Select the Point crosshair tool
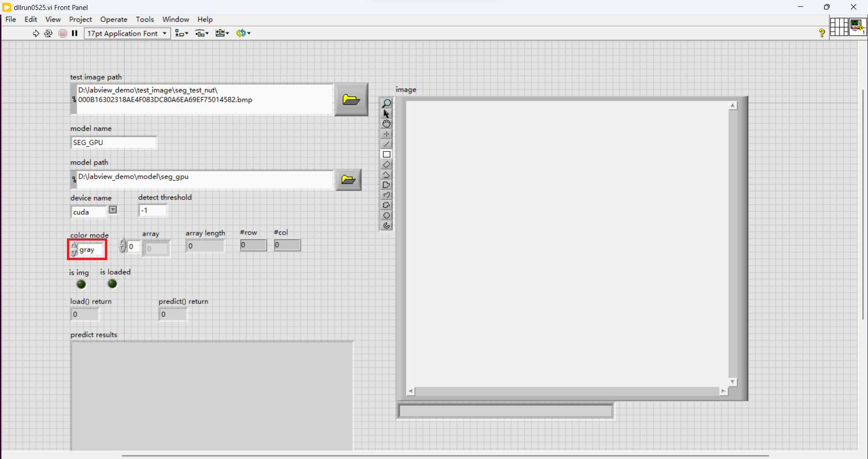The image size is (868, 459). (386, 134)
